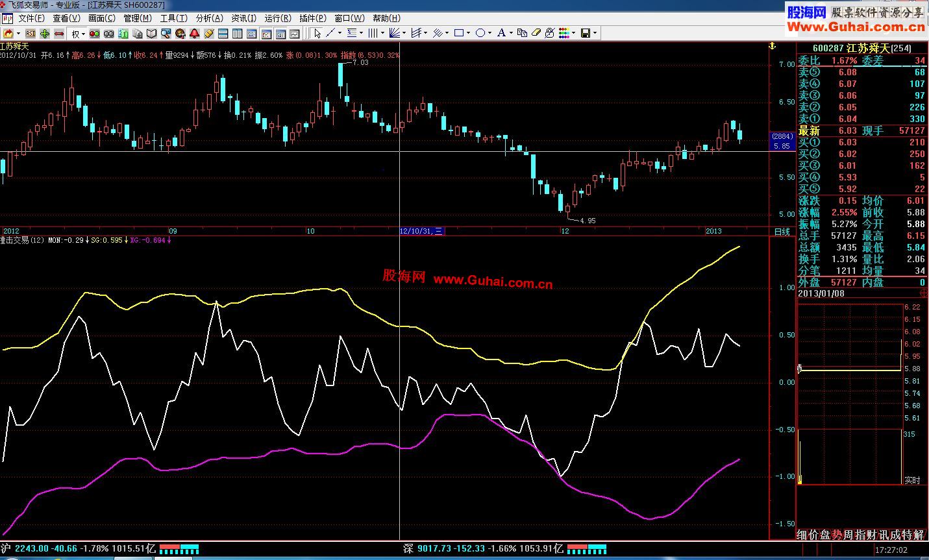Click the 实时 label in mini chart
929x560 pixels.
(912, 480)
